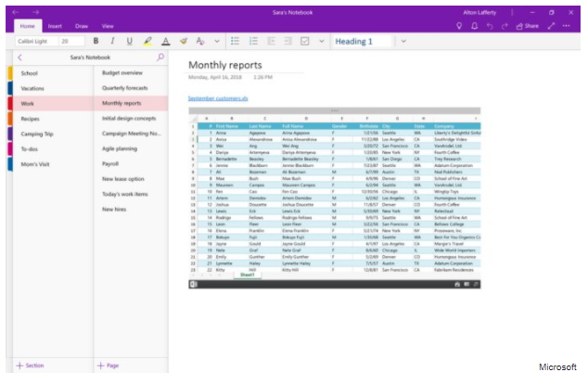The width and height of the screenshot is (588, 385).
Task: Open the View tab
Action: (108, 26)
